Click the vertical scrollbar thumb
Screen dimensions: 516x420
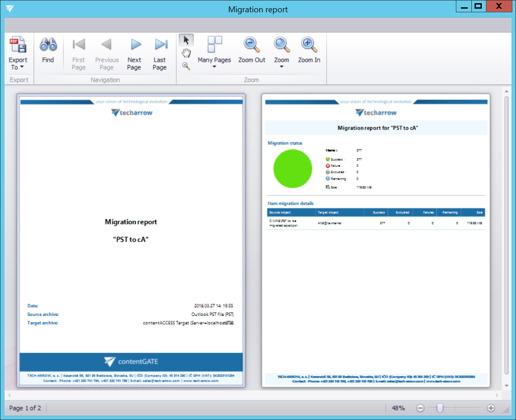coord(506,235)
